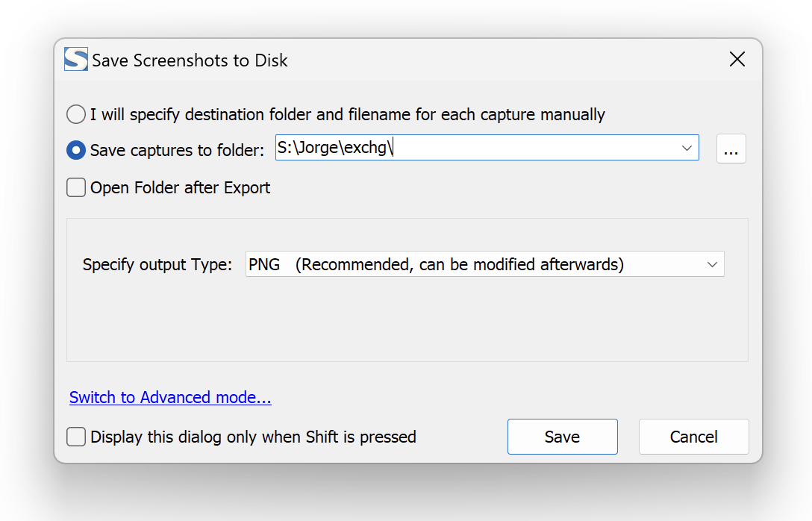Enable the Open Folder after Export checkbox
Screen dimensions: 812x521
tap(76, 187)
